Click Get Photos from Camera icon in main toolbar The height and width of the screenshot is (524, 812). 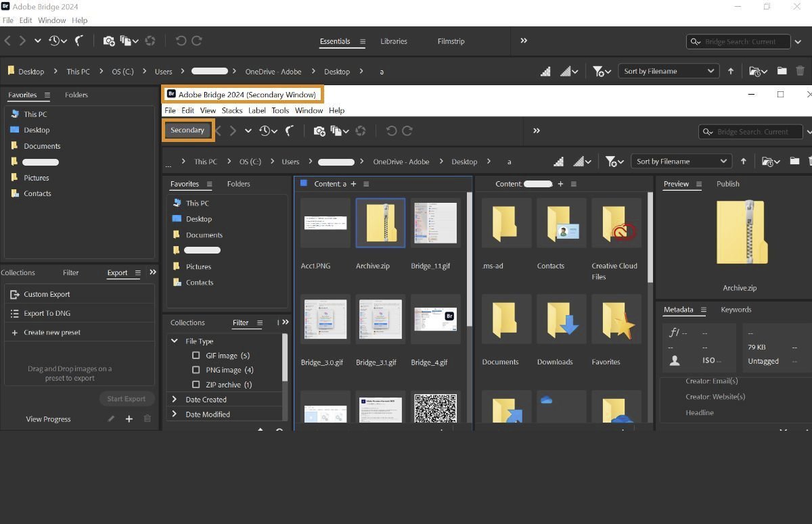tap(108, 41)
